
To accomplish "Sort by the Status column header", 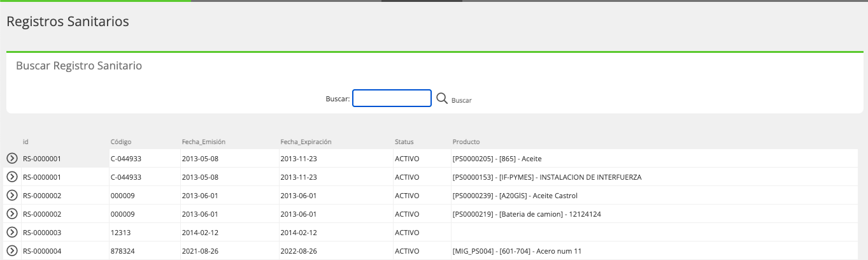I will (x=404, y=141).
